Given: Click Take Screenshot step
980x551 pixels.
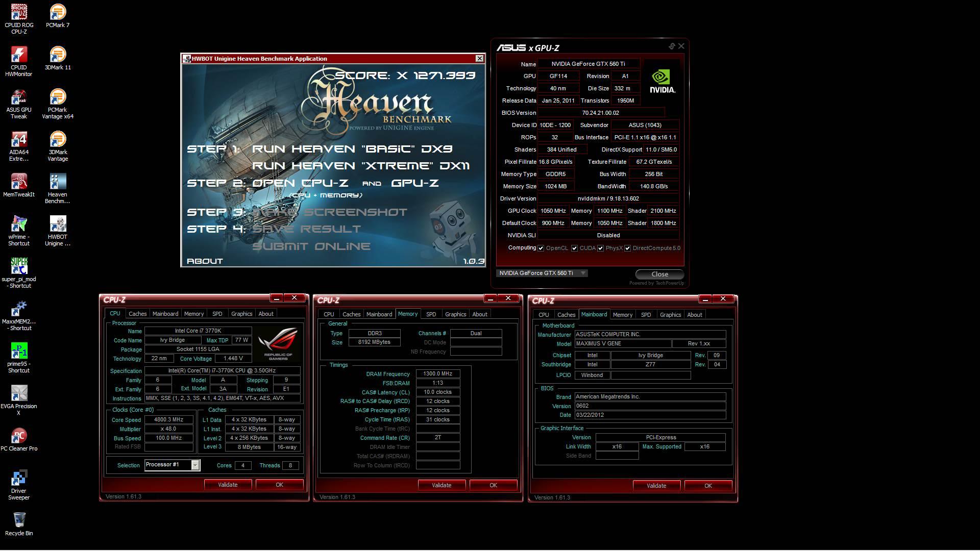Looking at the screenshot, I should (330, 212).
